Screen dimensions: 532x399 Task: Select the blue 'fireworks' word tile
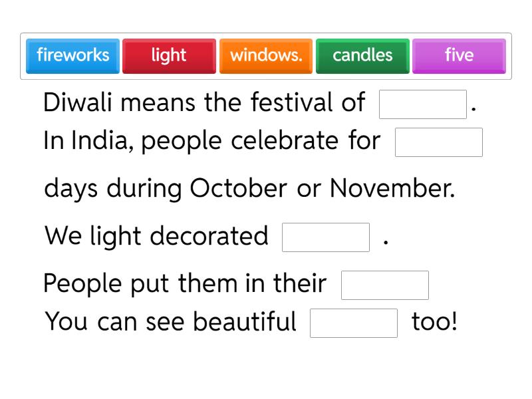72,56
